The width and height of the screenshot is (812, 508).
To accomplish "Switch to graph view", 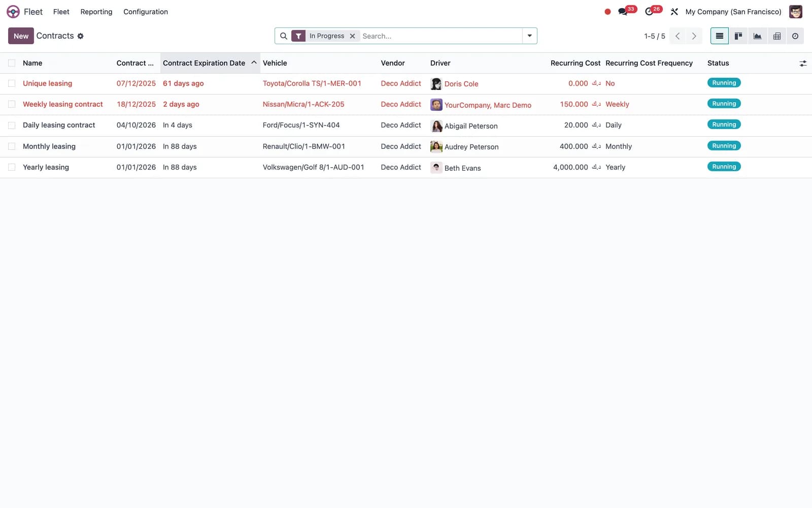I will pyautogui.click(x=757, y=36).
